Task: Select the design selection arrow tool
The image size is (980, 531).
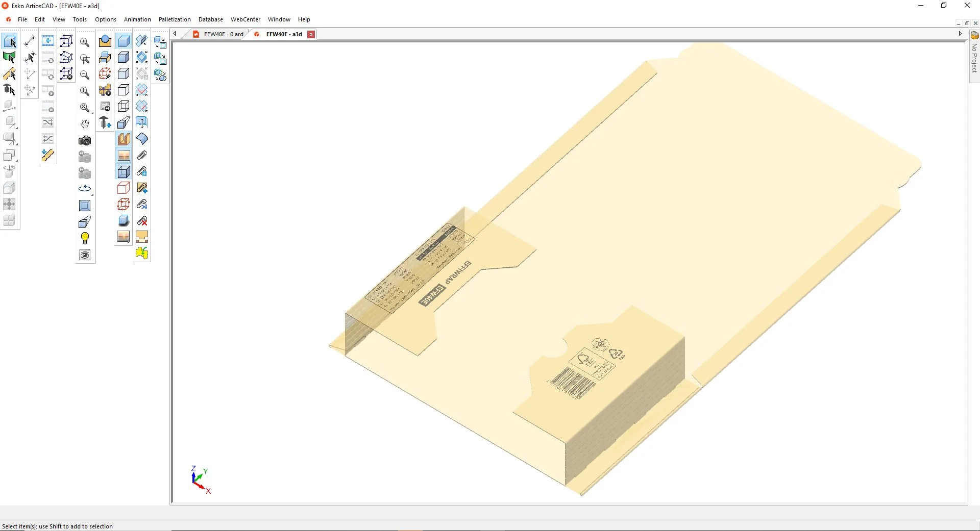Action: click(10, 41)
